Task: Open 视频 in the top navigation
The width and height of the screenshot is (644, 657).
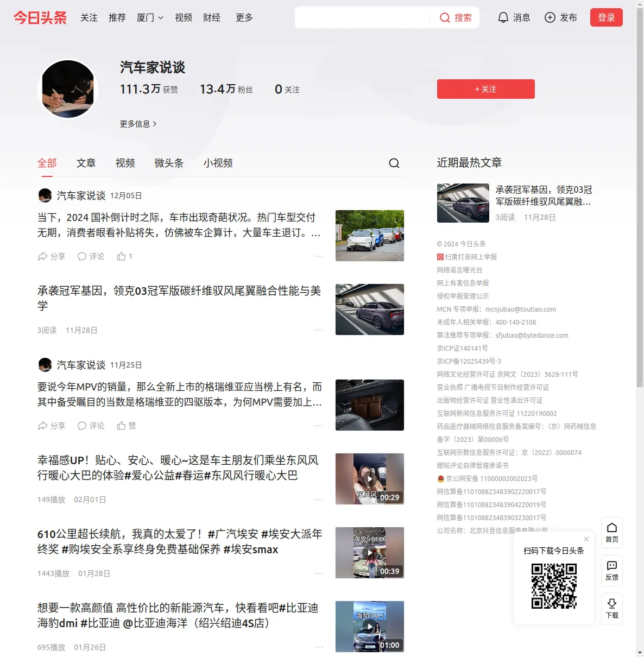Action: [184, 17]
